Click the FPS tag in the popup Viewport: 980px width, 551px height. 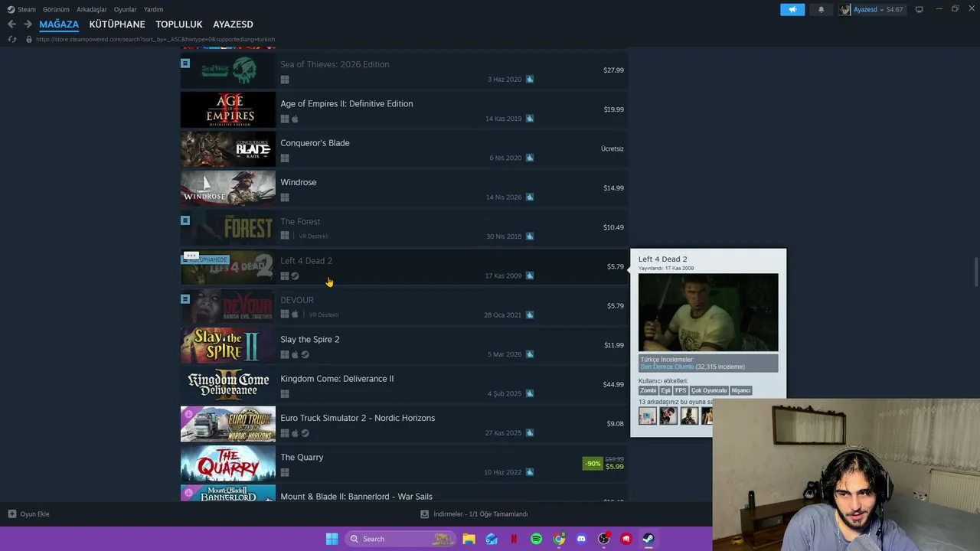681,390
